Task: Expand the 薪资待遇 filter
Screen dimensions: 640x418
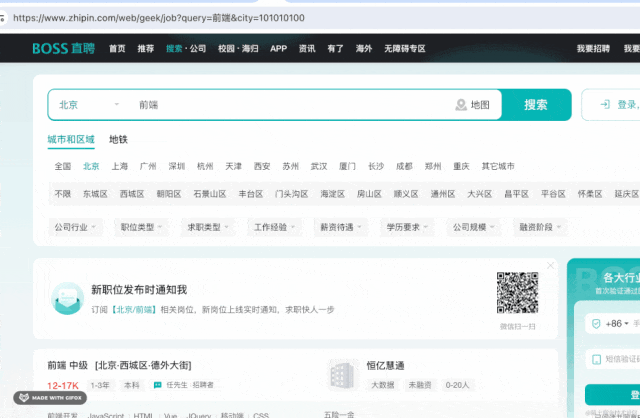Action: [x=341, y=227]
